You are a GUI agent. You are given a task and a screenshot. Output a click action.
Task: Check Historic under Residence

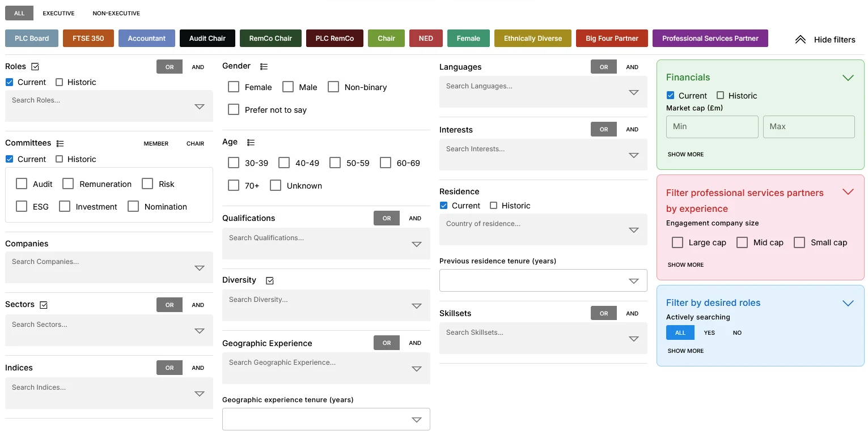[493, 206]
